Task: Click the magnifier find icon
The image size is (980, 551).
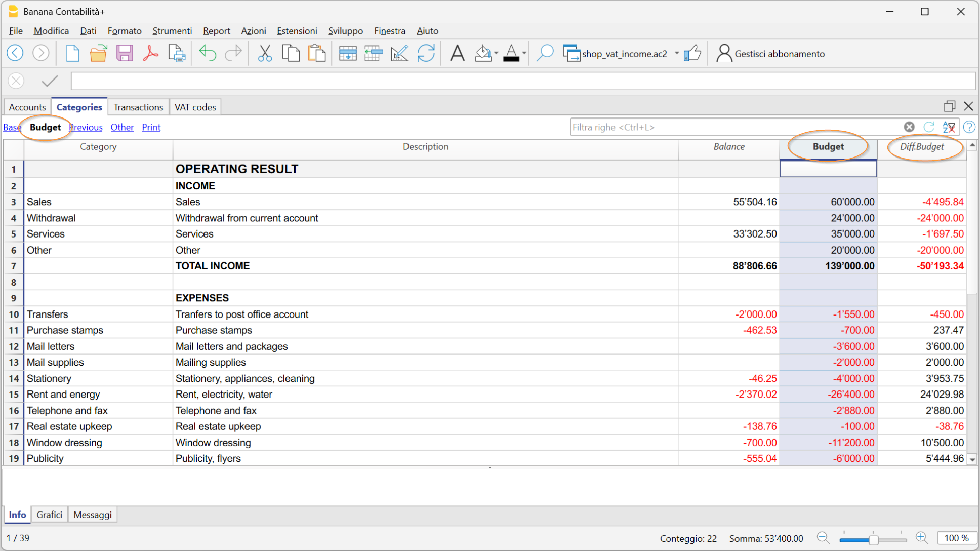Action: click(545, 53)
